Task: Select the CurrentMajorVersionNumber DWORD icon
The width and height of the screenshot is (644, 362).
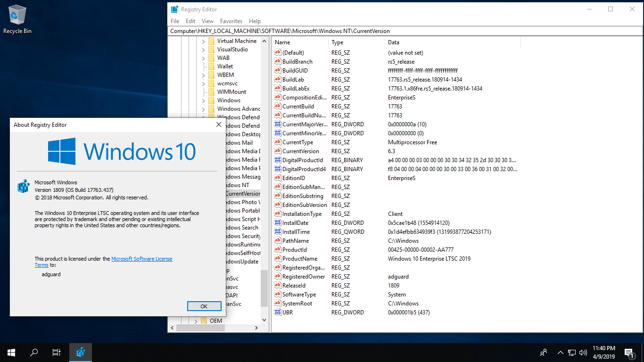Action: click(x=278, y=124)
